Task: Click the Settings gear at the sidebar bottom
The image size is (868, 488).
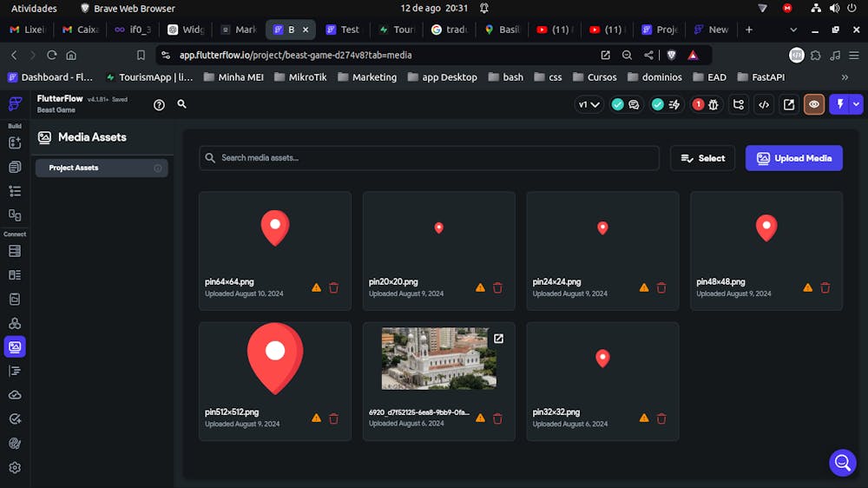Action: coord(15,467)
